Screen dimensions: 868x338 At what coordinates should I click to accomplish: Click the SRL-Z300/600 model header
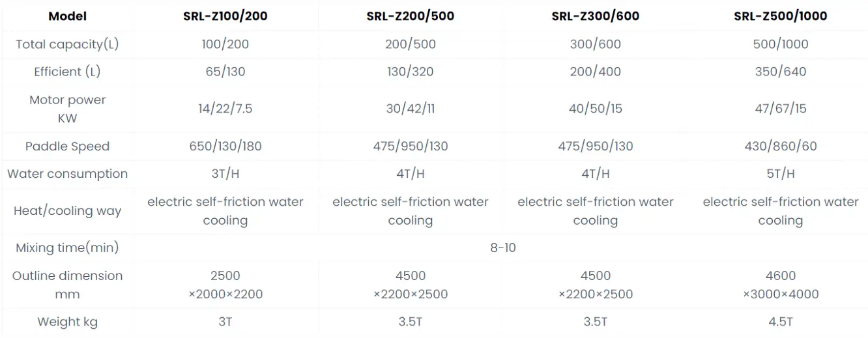[595, 16]
